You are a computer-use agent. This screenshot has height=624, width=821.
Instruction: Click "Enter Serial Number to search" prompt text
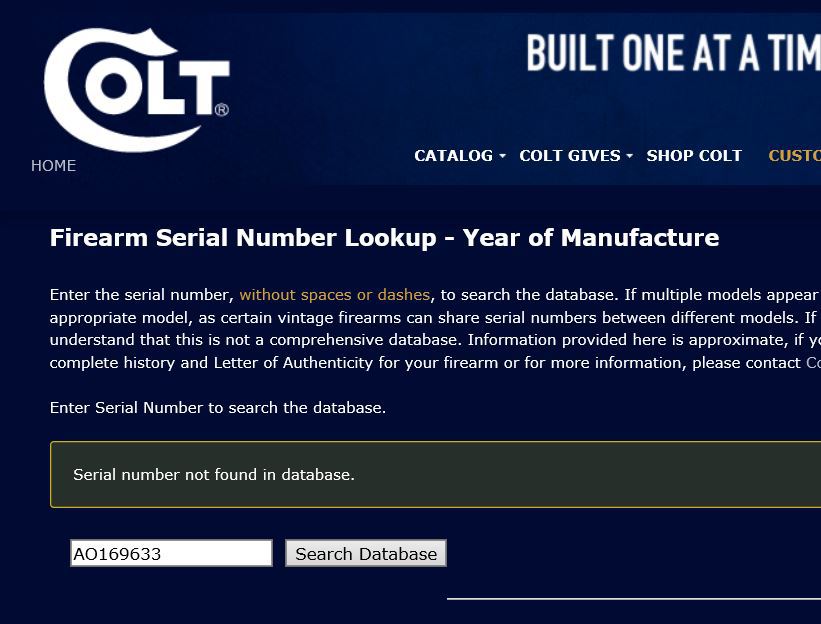point(217,408)
